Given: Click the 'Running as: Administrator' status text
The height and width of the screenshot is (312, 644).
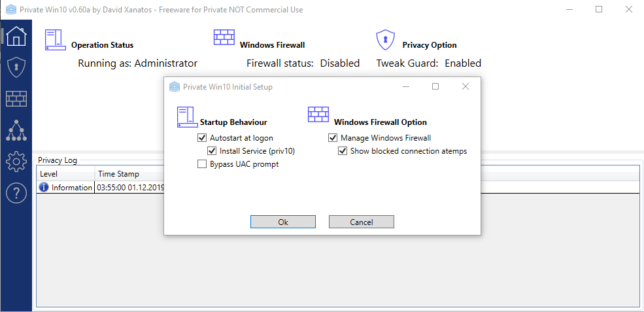Looking at the screenshot, I should pos(137,63).
